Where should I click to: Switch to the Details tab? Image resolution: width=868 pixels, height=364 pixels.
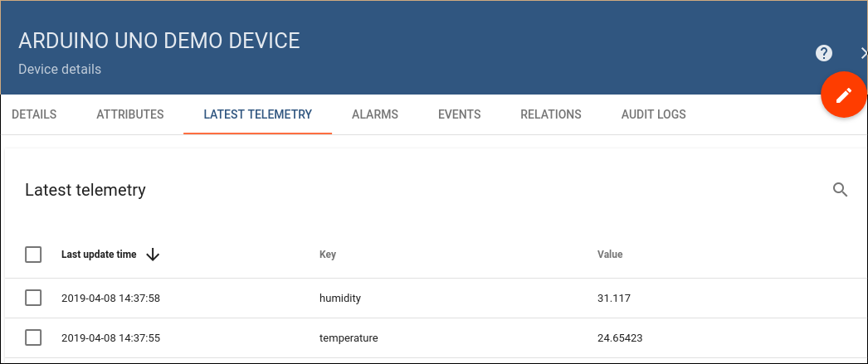pos(34,114)
